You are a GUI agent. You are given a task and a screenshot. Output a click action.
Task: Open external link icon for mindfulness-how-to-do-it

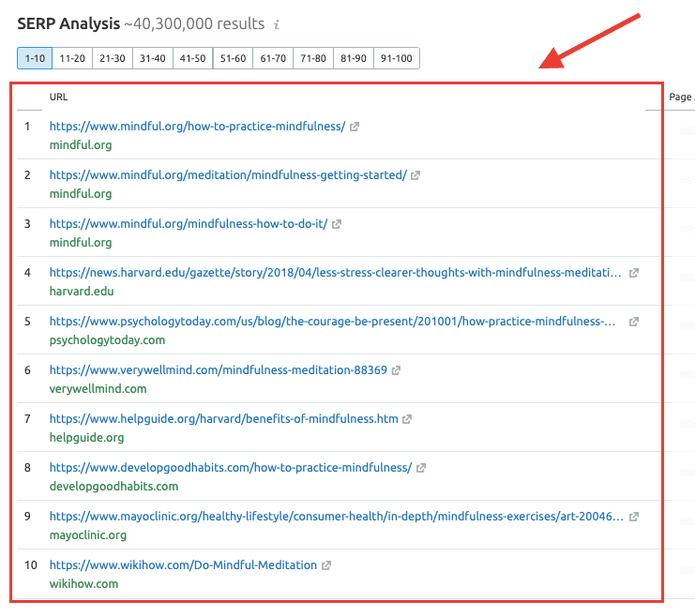click(x=337, y=224)
